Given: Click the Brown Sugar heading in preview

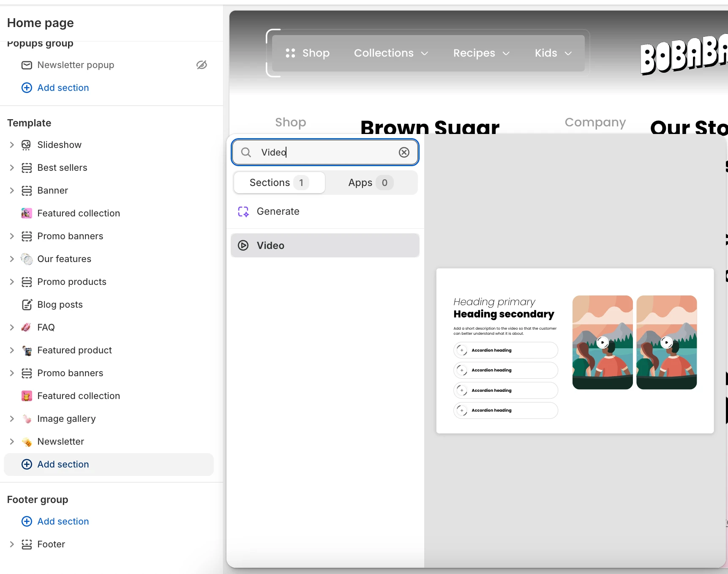Looking at the screenshot, I should tap(430, 127).
